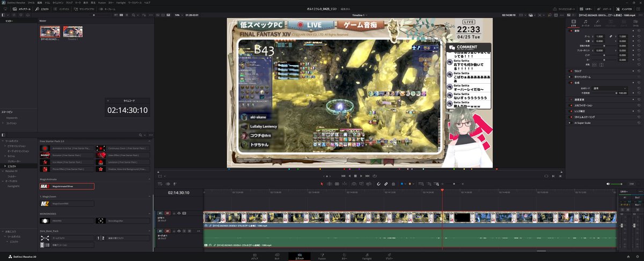Open the Project Settings gear icon

tap(638, 257)
